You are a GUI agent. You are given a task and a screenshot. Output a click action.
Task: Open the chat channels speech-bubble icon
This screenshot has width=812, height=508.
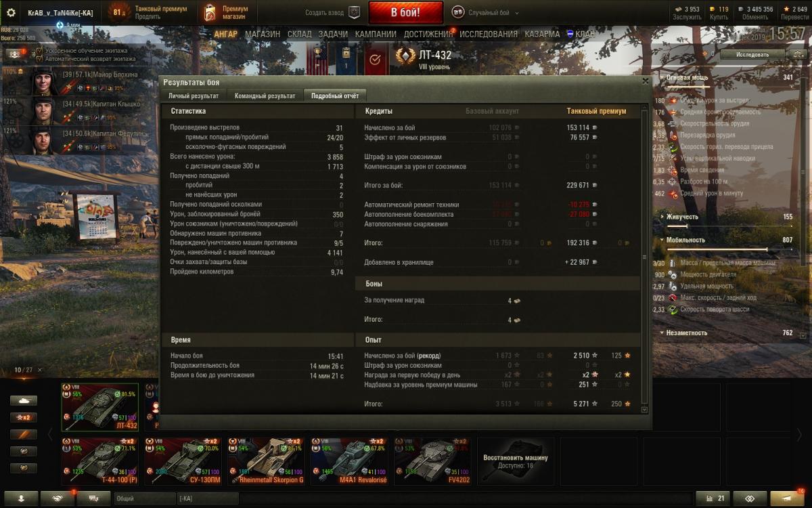pyautogui.click(x=93, y=498)
